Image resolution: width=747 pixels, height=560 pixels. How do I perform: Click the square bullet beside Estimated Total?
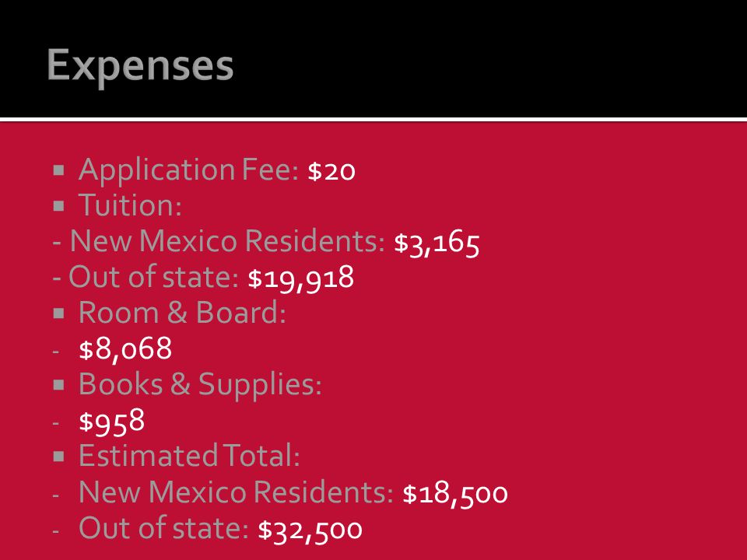click(58, 457)
